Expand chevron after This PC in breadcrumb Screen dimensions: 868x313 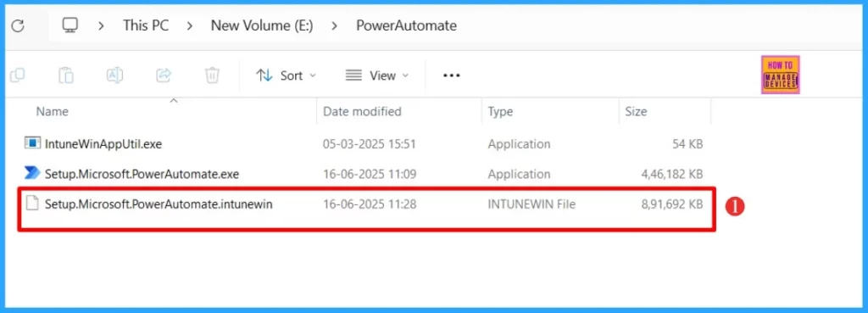click(x=190, y=25)
